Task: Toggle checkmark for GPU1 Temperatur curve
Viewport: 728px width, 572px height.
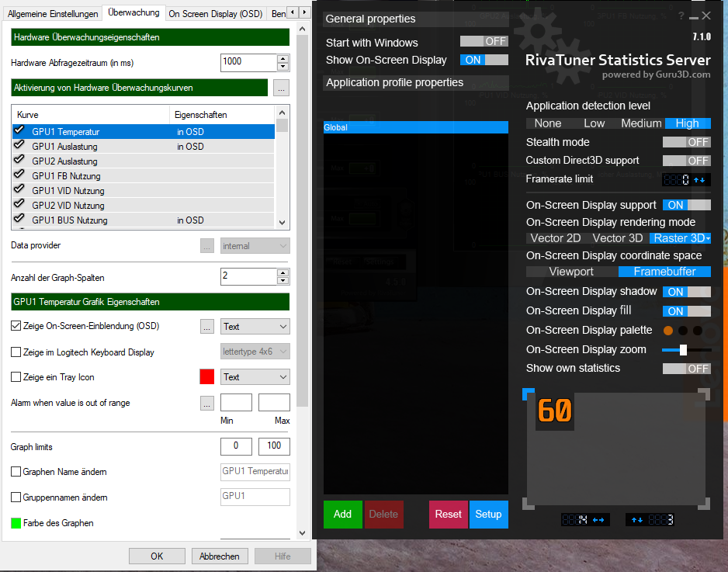Action: coord(19,130)
